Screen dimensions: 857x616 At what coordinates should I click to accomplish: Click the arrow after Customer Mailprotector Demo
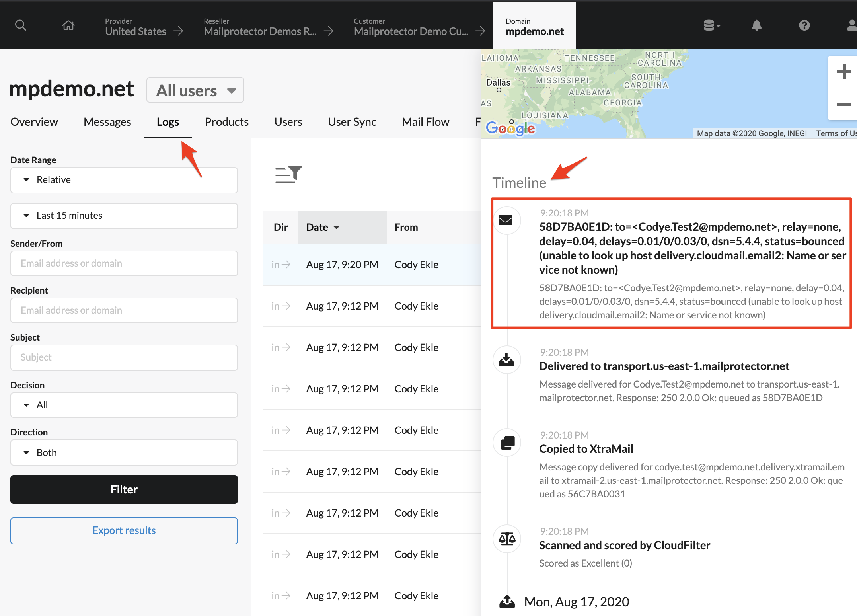(x=480, y=31)
